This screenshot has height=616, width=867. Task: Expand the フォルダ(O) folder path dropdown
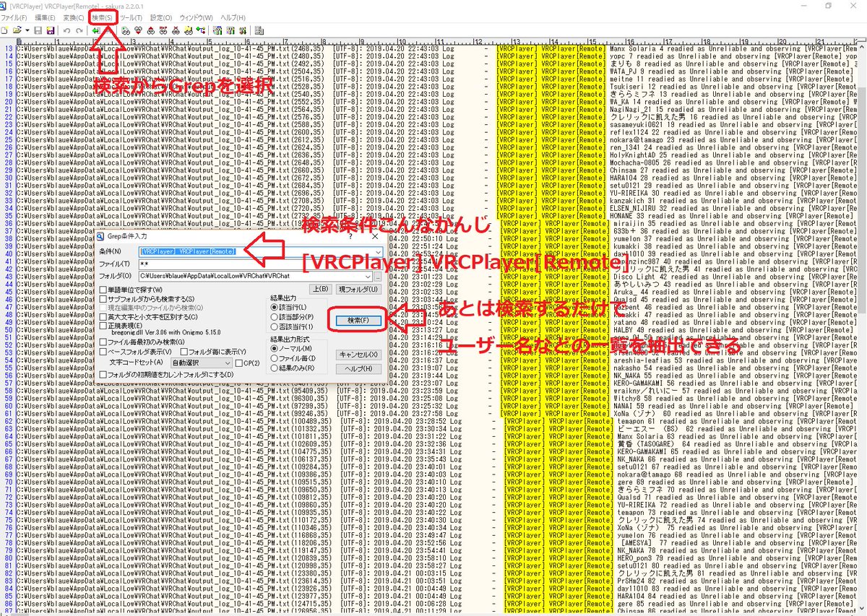click(368, 276)
